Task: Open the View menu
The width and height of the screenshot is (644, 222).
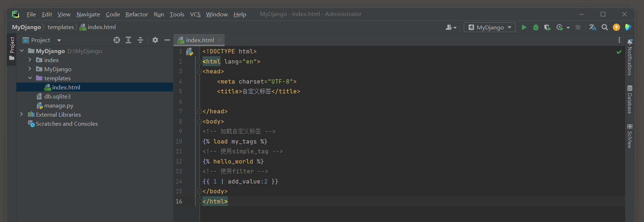Action: pos(64,14)
